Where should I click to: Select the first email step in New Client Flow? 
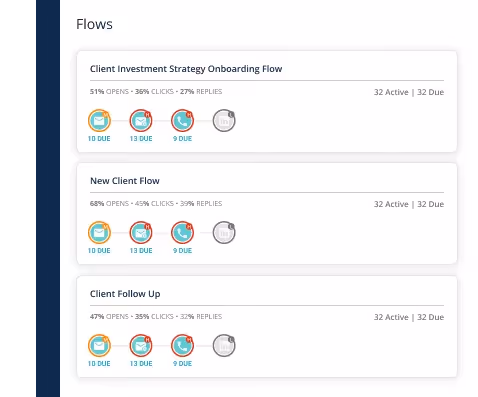[99, 232]
